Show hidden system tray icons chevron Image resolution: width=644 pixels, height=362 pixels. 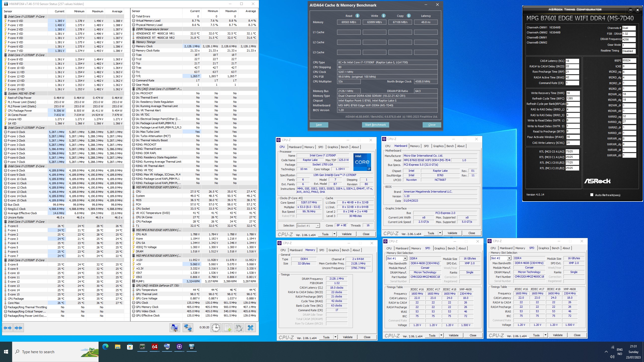[606, 352]
